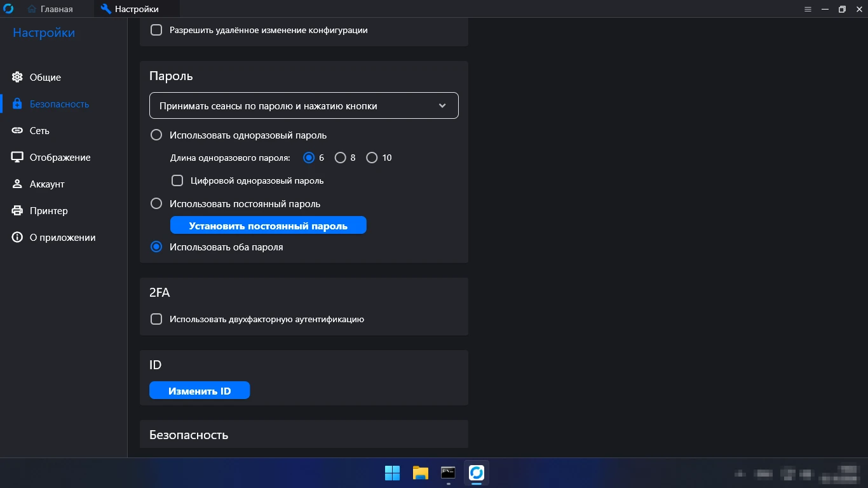This screenshot has height=488, width=868.
Task: Open Windows Start menu in taskbar
Action: 392,473
